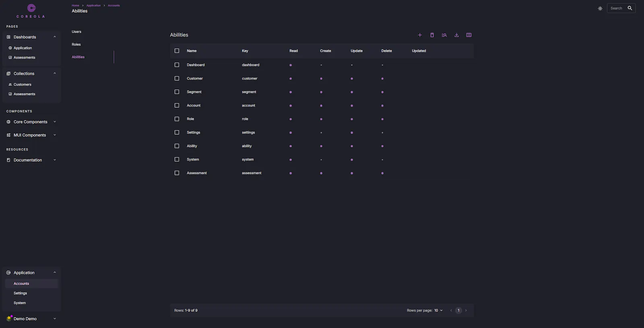Click the Customers people icon
Viewport: 644px width, 328px height.
click(10, 85)
